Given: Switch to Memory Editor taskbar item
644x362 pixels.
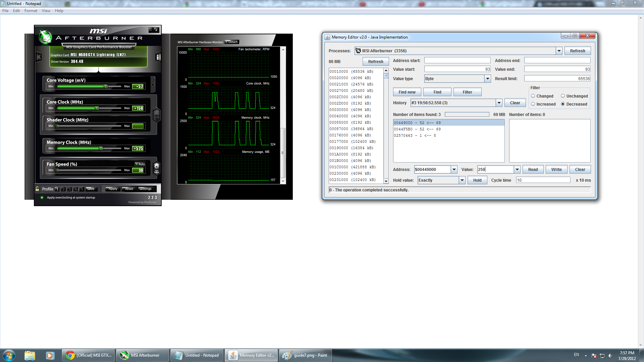Looking at the screenshot, I should point(251,355).
